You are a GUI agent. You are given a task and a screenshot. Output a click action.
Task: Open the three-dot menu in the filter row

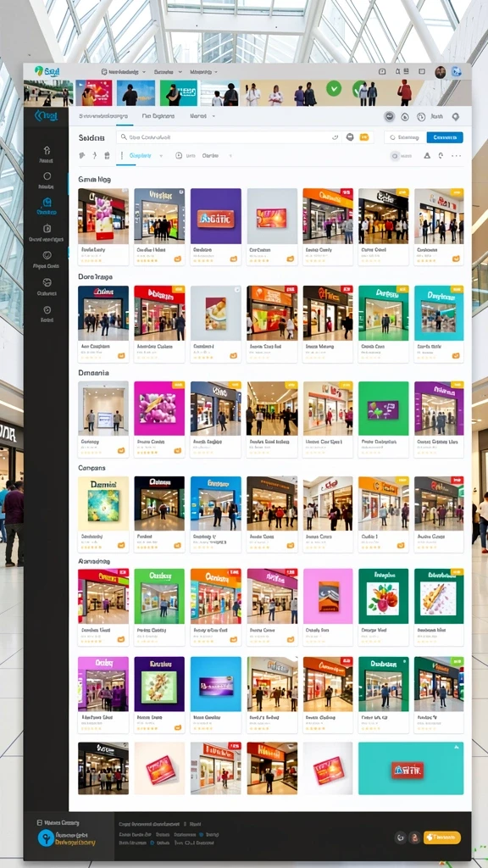pyautogui.click(x=456, y=156)
